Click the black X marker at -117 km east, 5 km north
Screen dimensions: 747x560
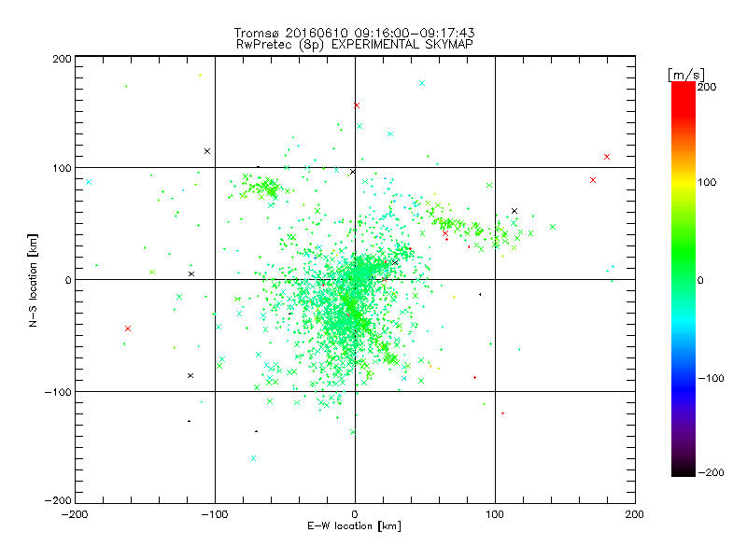191,273
